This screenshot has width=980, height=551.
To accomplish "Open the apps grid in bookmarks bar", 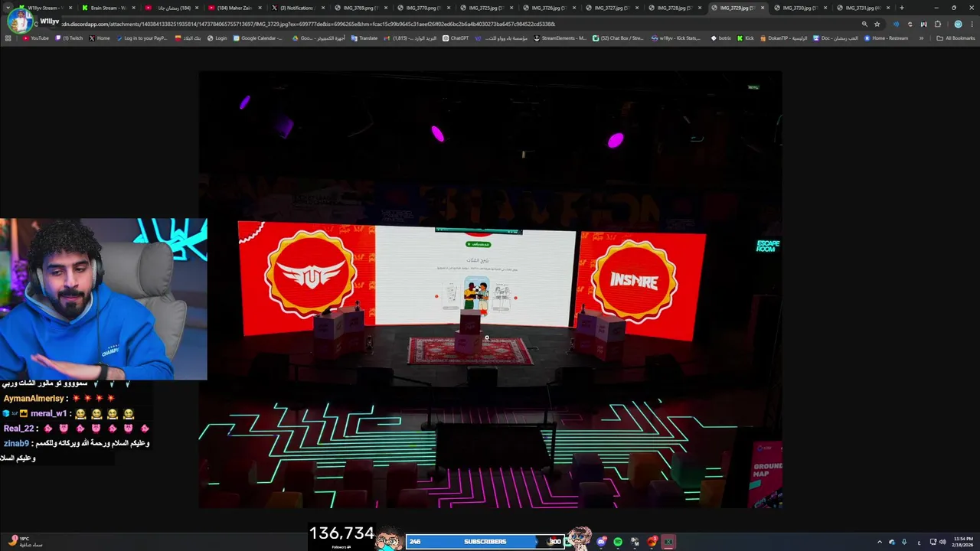I will click(8, 38).
